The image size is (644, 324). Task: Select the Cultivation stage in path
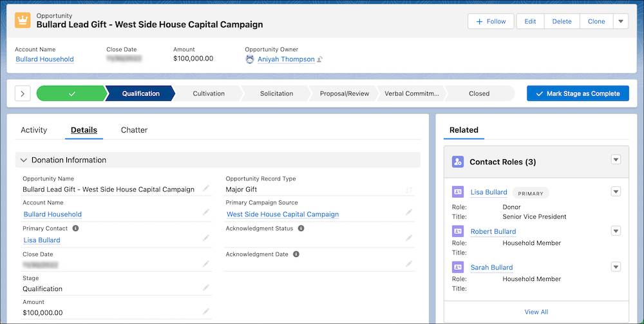[x=209, y=93]
